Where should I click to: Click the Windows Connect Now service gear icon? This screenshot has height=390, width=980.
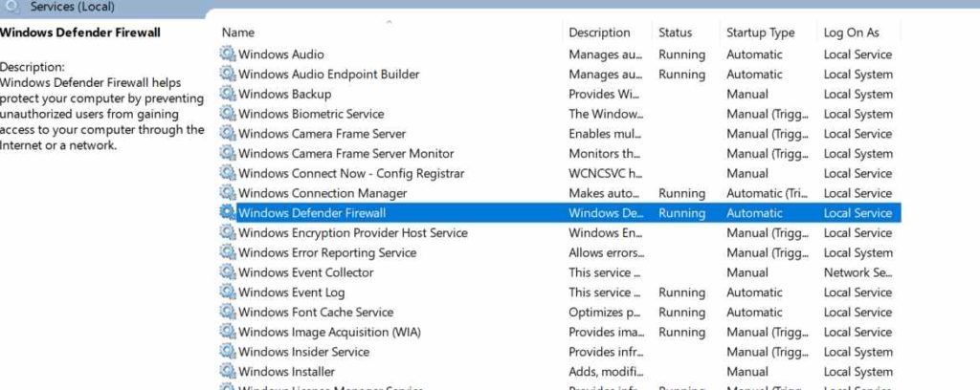pyautogui.click(x=228, y=173)
